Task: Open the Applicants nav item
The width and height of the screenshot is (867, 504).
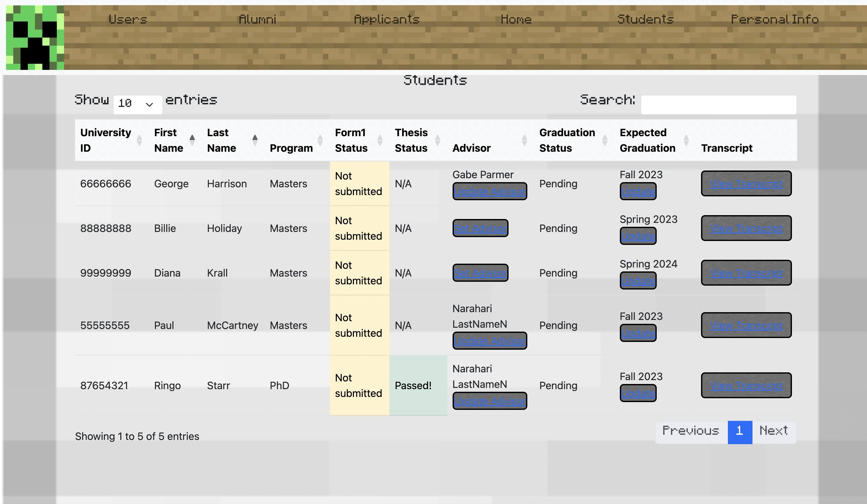Action: pos(387,19)
